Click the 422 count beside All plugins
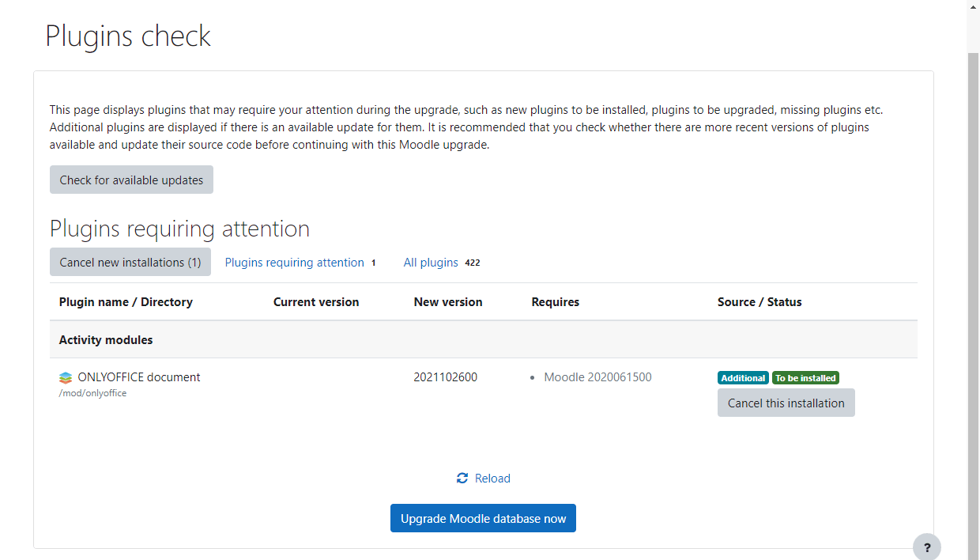Viewport: 980px width, 560px height. point(473,263)
